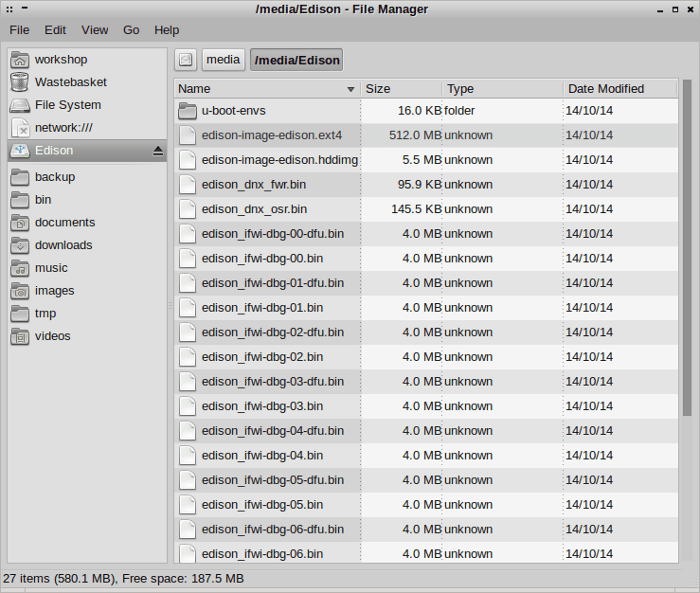700x593 pixels.
Task: Click the /media/Edison path button
Action: coord(297,60)
